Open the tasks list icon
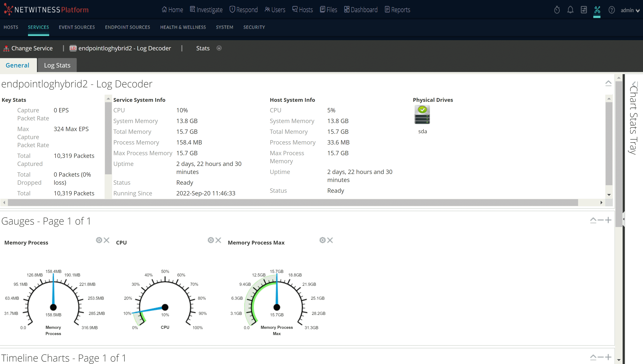The image size is (643, 364). coord(584,10)
